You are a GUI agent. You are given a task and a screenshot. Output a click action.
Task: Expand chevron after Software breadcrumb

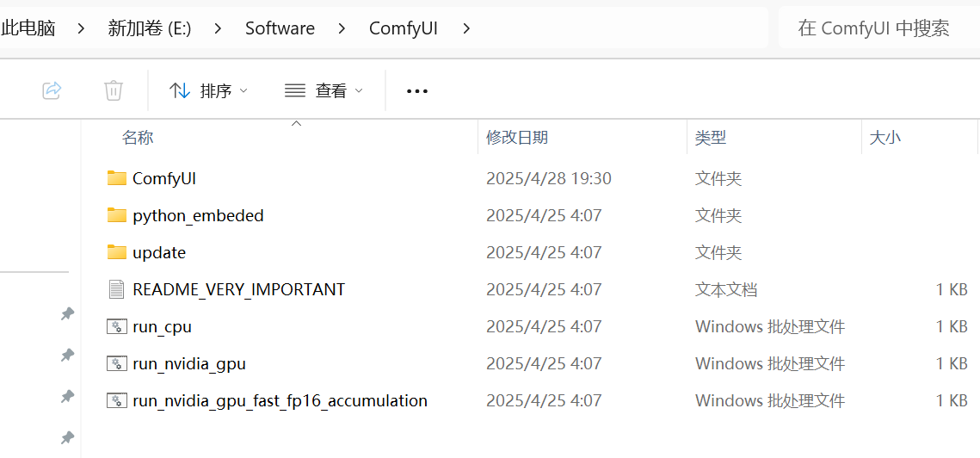342,28
